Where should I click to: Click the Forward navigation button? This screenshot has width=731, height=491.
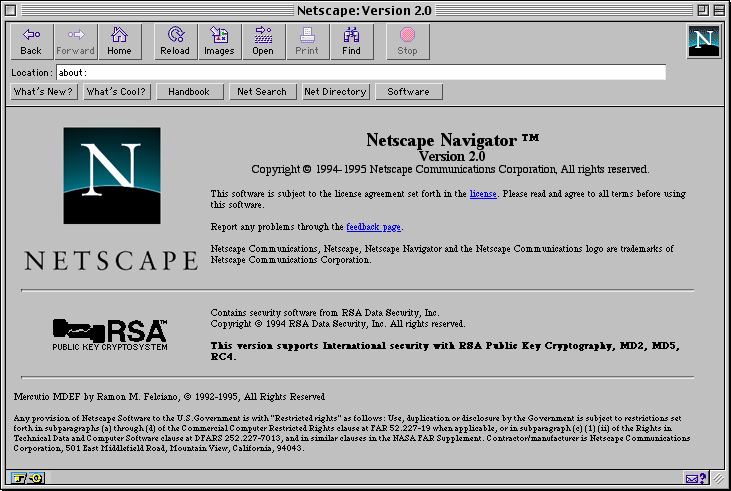tap(76, 41)
